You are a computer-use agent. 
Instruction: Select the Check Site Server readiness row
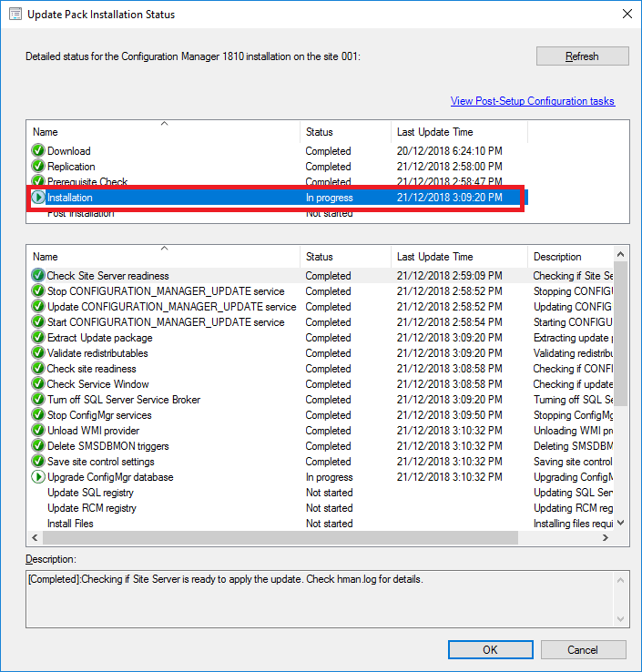(x=321, y=276)
